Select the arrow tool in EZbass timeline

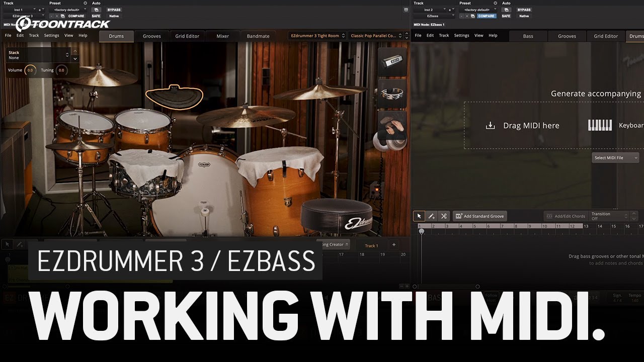tap(419, 216)
